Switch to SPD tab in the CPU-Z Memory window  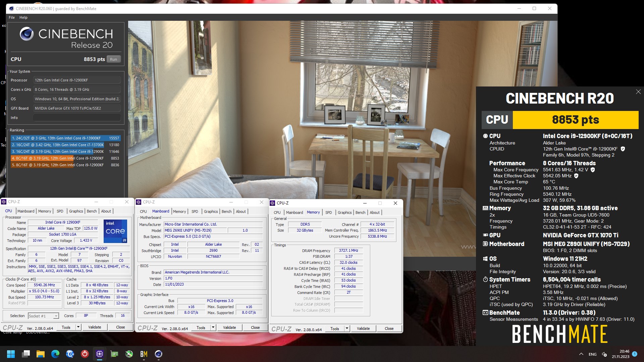[x=329, y=213]
